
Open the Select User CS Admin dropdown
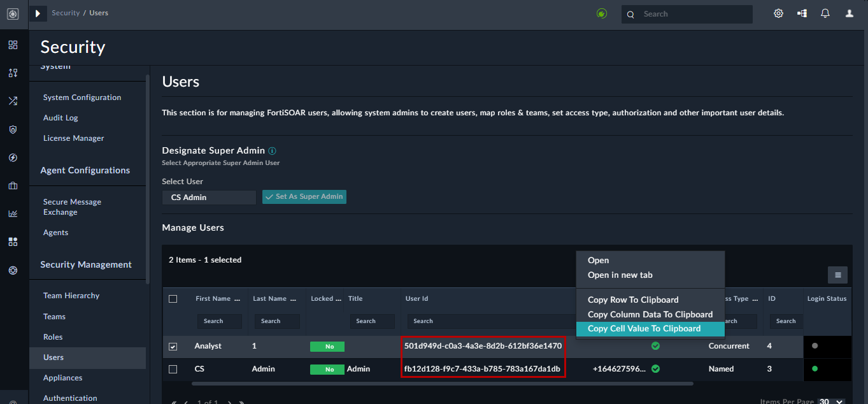click(209, 198)
